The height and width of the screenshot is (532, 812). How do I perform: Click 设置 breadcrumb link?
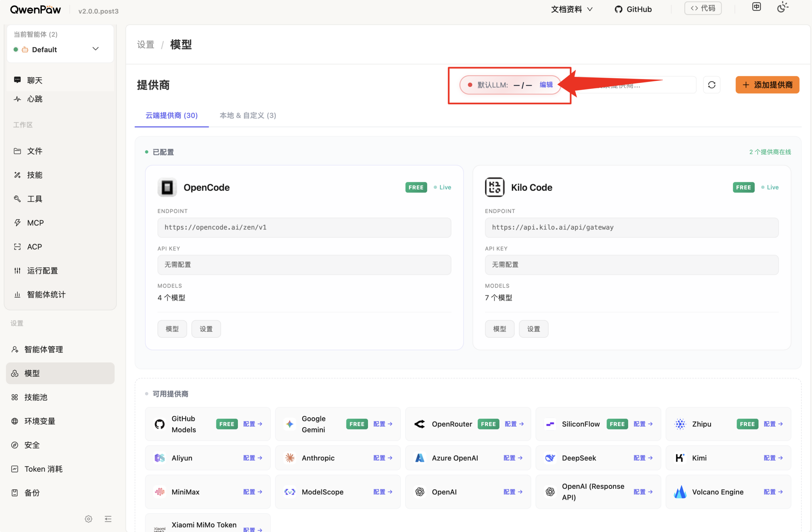pos(146,44)
